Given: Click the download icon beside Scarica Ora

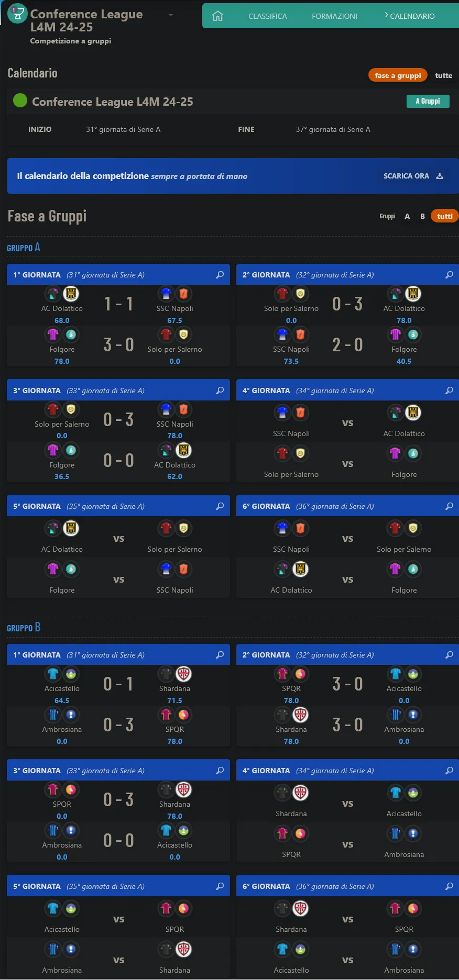Looking at the screenshot, I should click(x=440, y=176).
